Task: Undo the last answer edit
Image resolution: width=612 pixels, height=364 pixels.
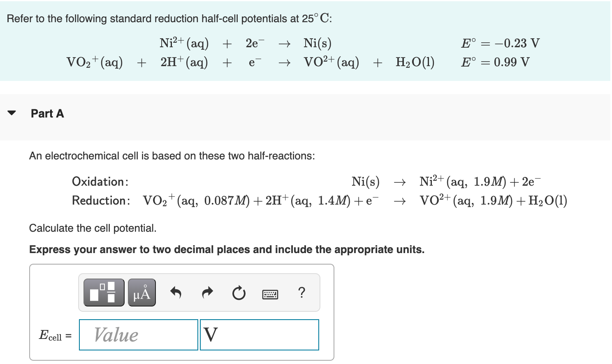Action: coord(175,293)
